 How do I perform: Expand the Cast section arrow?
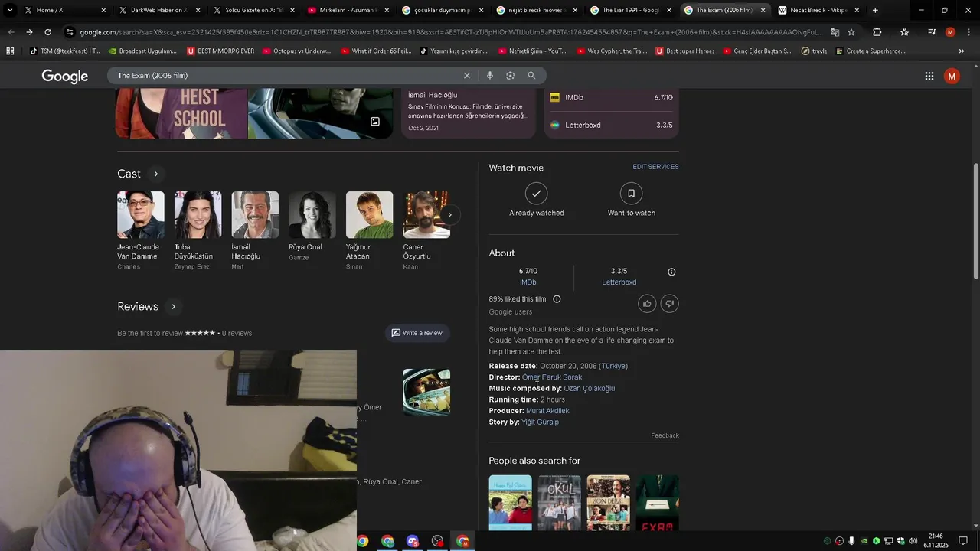[155, 174]
